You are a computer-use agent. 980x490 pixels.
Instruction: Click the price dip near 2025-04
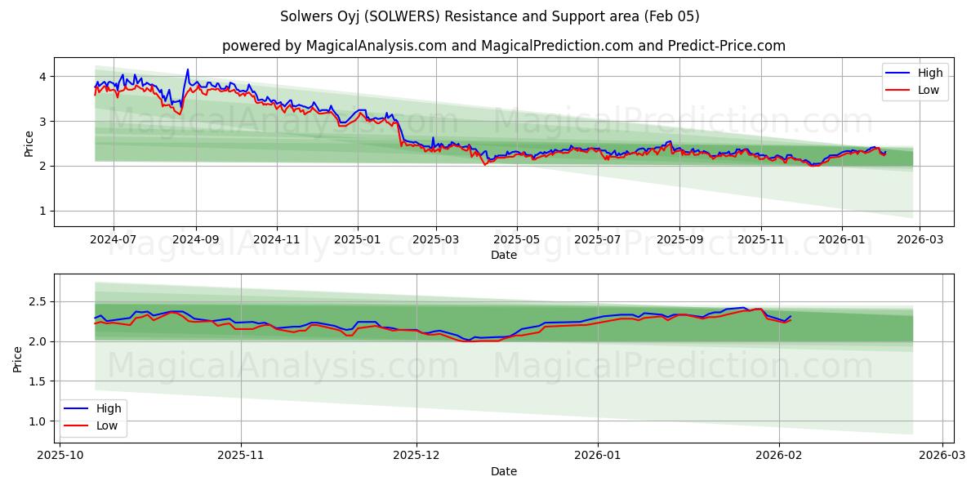tap(488, 166)
